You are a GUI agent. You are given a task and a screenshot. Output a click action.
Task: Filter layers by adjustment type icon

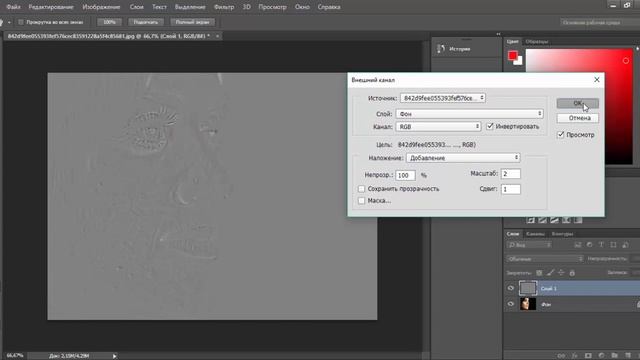(589, 245)
